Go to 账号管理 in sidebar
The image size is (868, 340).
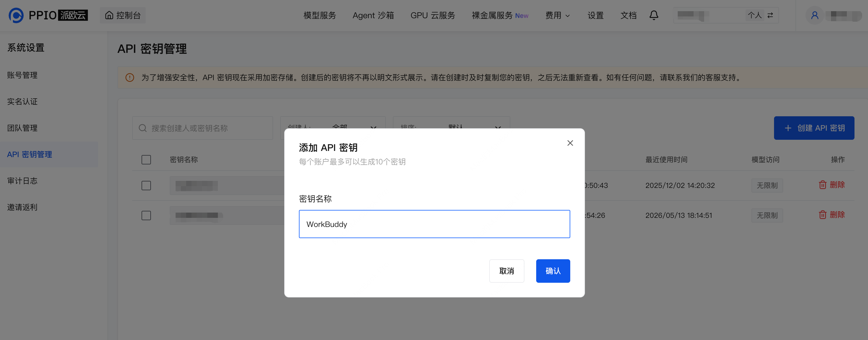22,75
